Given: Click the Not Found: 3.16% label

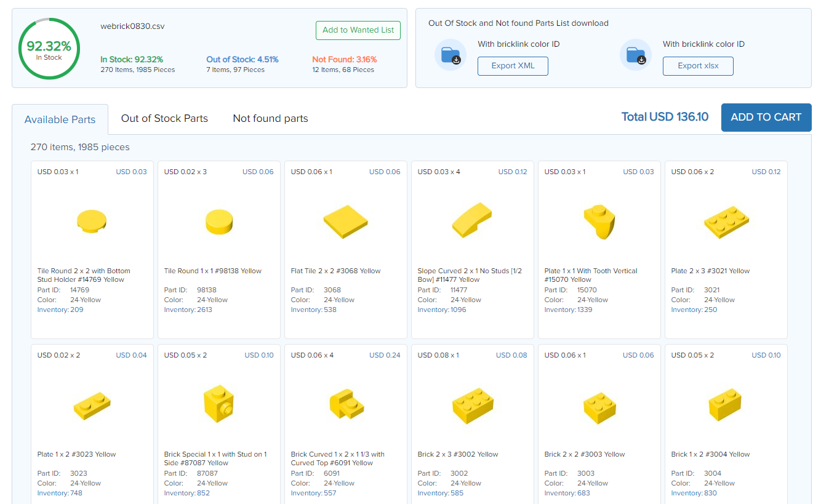Looking at the screenshot, I should point(345,60).
